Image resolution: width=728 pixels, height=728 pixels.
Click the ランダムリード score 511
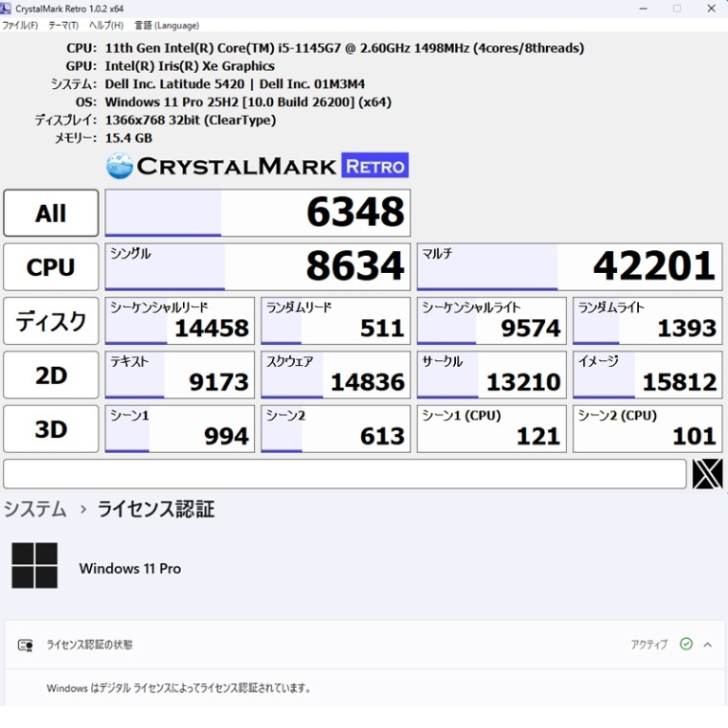tap(335, 321)
